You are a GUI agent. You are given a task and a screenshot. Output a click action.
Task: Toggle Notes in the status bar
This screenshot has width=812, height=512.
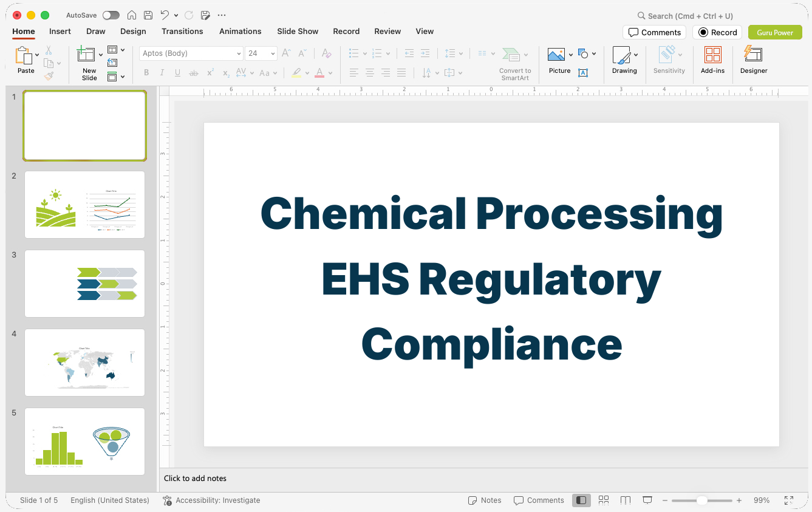tap(485, 500)
